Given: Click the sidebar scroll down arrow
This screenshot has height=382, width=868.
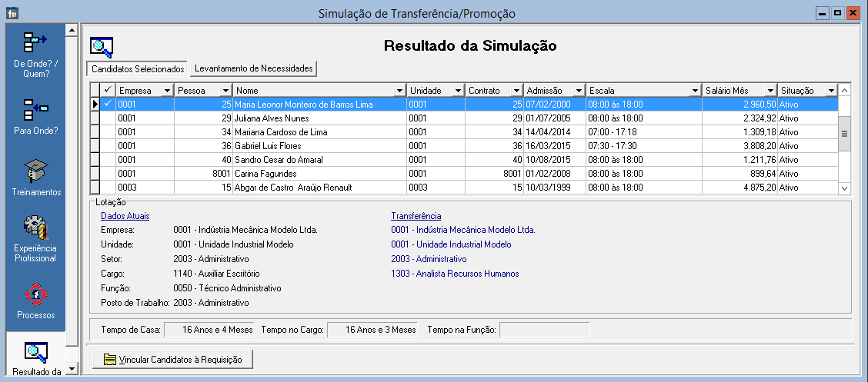Looking at the screenshot, I should click(x=72, y=367).
